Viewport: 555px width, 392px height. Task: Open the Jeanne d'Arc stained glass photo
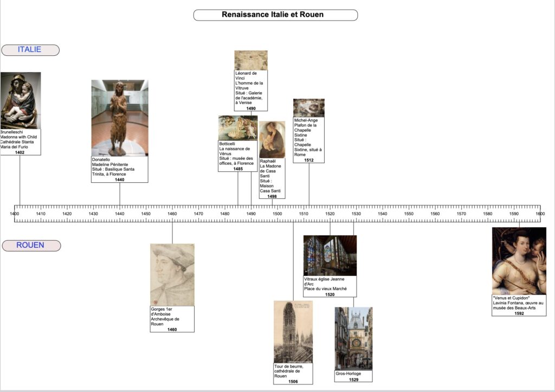click(x=330, y=256)
